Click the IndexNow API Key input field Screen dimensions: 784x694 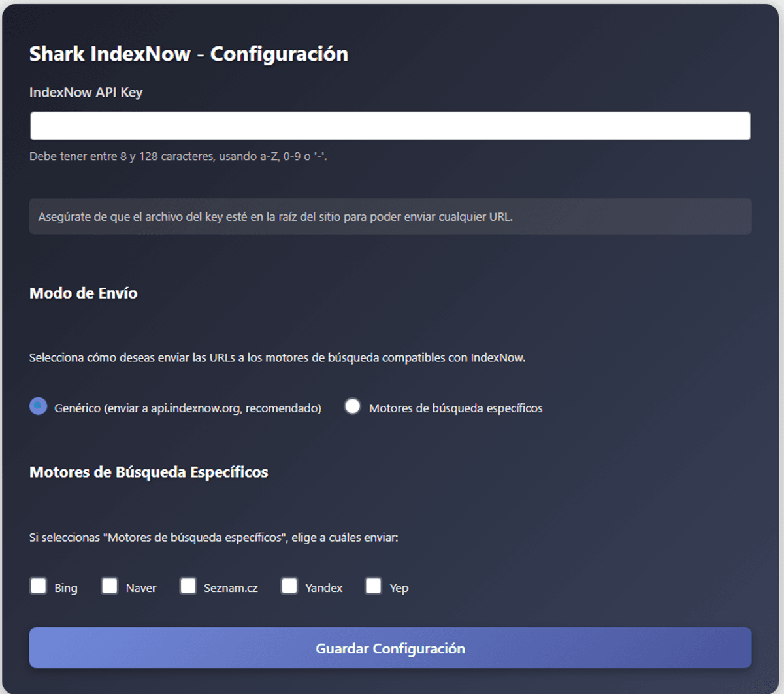390,126
